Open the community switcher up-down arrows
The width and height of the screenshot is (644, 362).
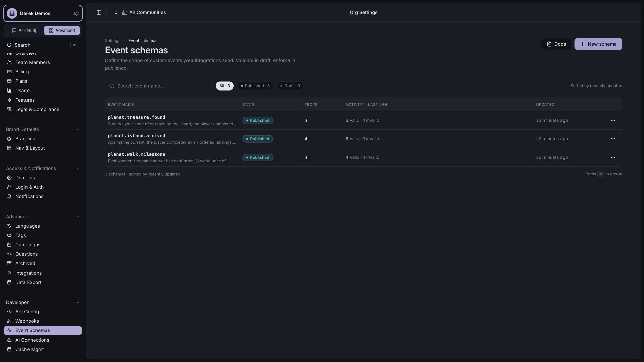pos(116,12)
